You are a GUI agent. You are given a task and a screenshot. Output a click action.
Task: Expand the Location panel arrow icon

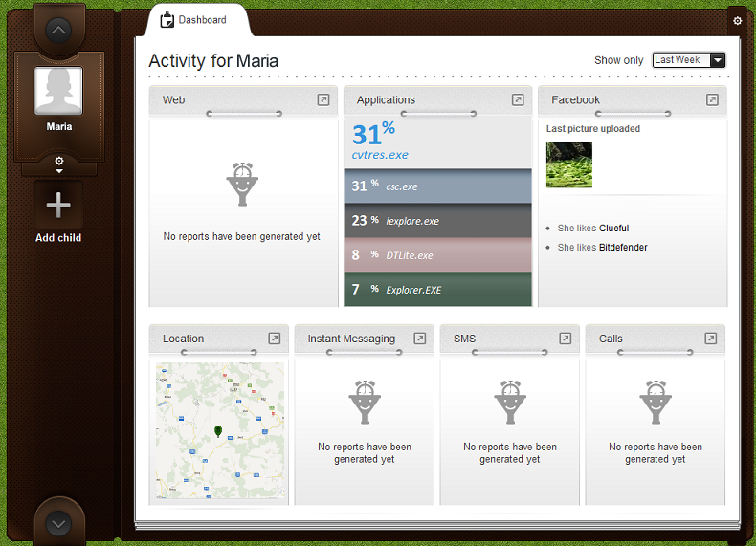[x=274, y=339]
